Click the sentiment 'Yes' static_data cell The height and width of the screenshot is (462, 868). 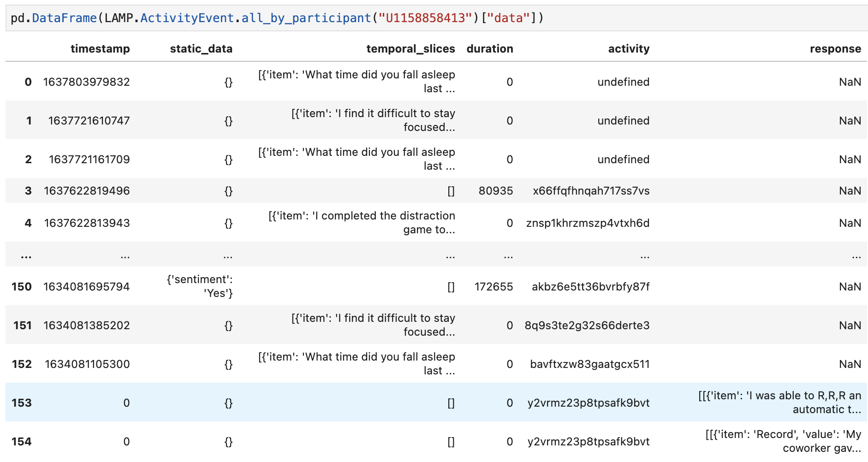[x=200, y=286]
